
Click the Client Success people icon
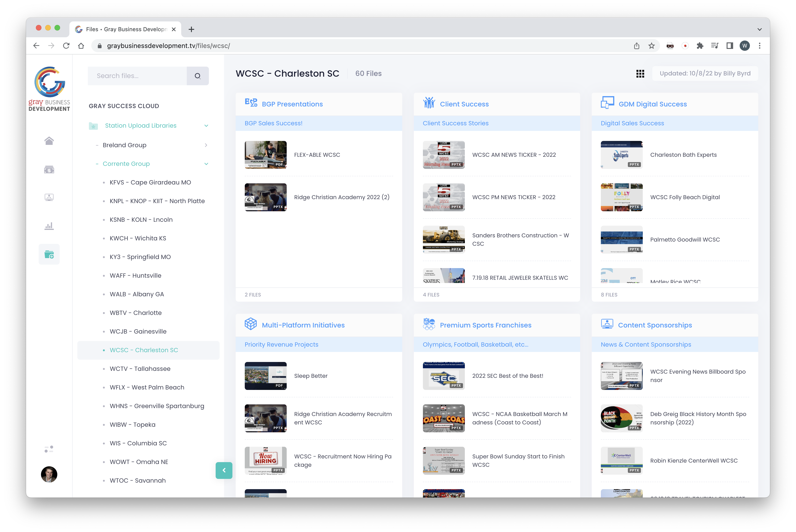tap(429, 103)
